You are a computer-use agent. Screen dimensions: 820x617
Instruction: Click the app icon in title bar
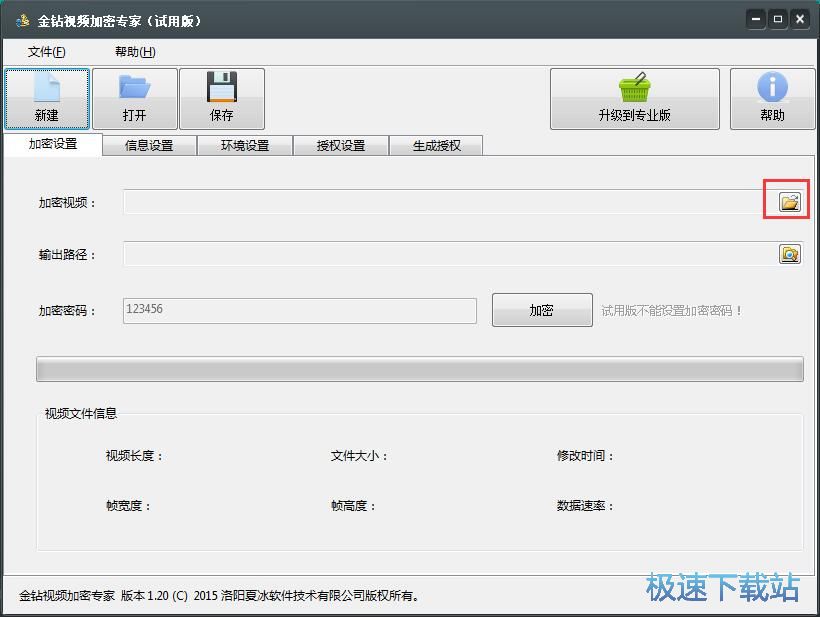(x=22, y=21)
